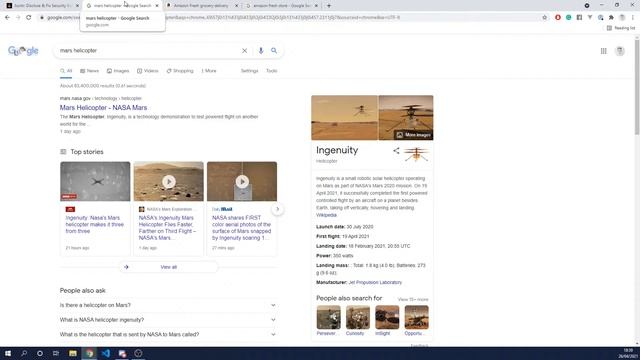The width and height of the screenshot is (640, 360).
Task: Switch to Videos results
Action: (x=147, y=71)
